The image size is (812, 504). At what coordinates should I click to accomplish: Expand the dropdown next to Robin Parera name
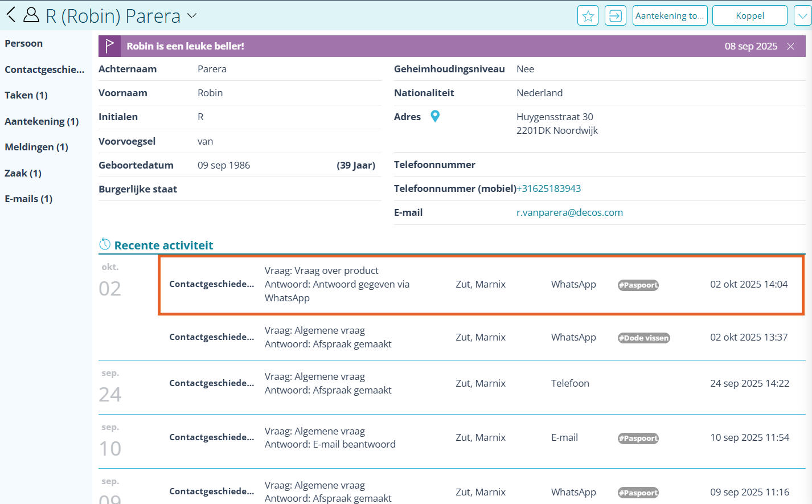192,16
